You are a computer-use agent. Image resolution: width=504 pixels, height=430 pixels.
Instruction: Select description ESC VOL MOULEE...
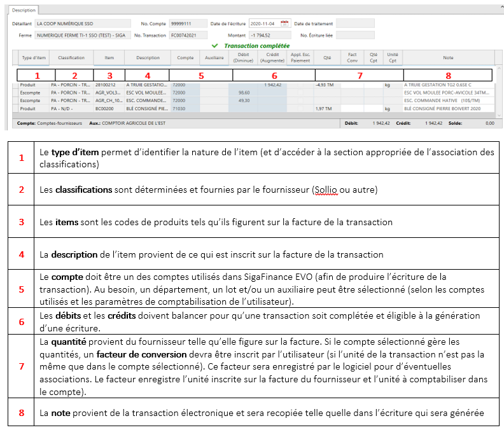[x=146, y=93]
